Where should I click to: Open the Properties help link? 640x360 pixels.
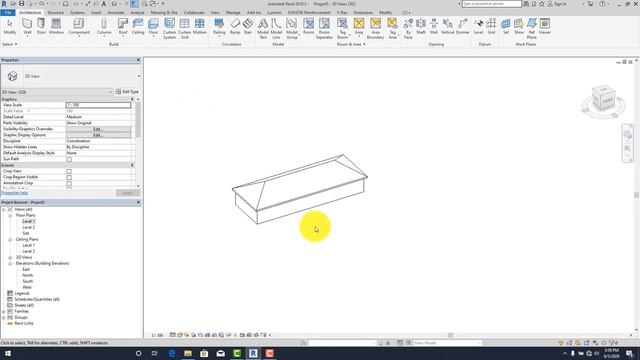15,193
